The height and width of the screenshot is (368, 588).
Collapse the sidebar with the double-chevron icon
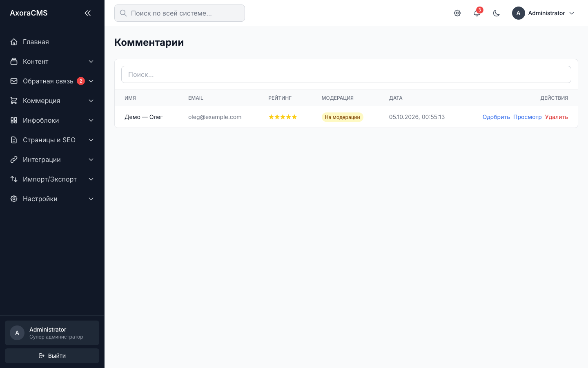(87, 13)
